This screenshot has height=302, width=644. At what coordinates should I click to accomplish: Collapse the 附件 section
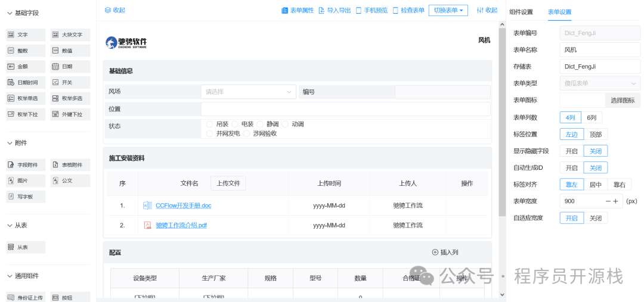(17, 143)
